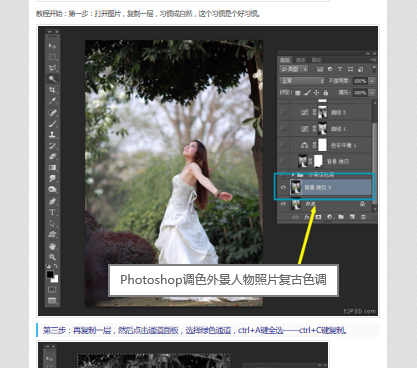The width and height of the screenshot is (417, 368).
Task: Filter layers by smart object icon
Action: 360,69
